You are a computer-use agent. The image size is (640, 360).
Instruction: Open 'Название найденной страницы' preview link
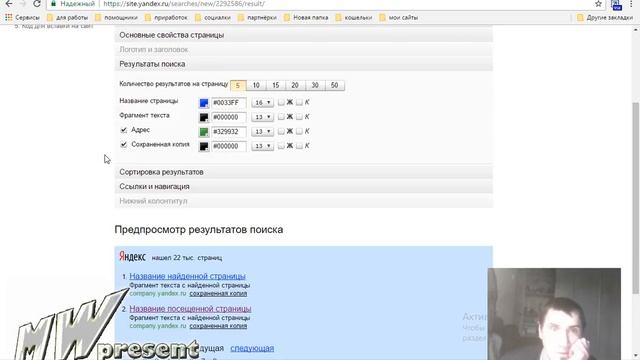(187, 276)
